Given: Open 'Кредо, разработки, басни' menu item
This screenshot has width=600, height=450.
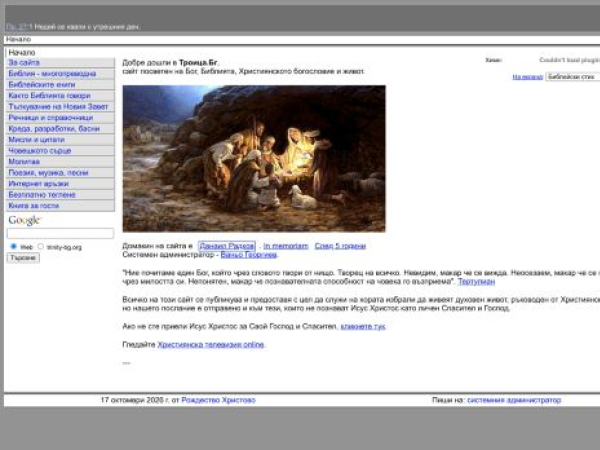Looking at the screenshot, I should [60, 129].
